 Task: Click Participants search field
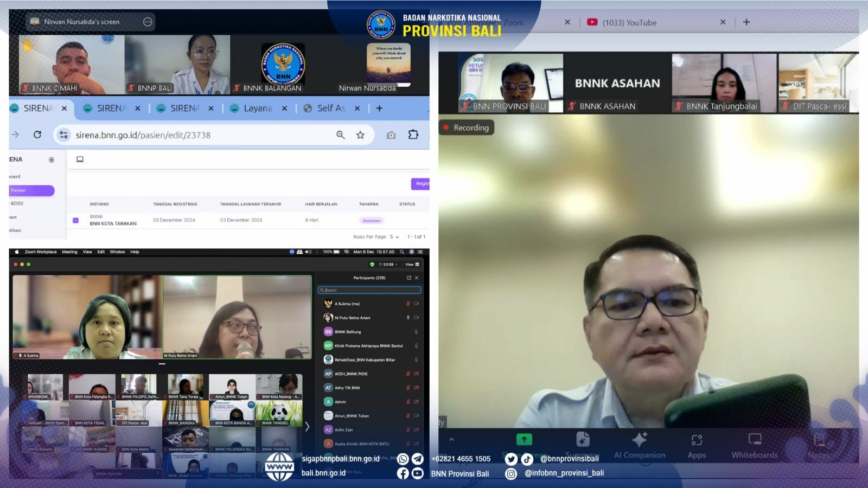tap(369, 290)
